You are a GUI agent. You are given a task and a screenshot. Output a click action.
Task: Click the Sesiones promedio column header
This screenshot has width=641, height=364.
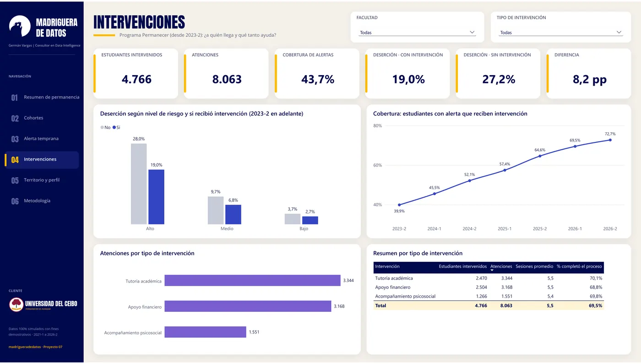(534, 266)
